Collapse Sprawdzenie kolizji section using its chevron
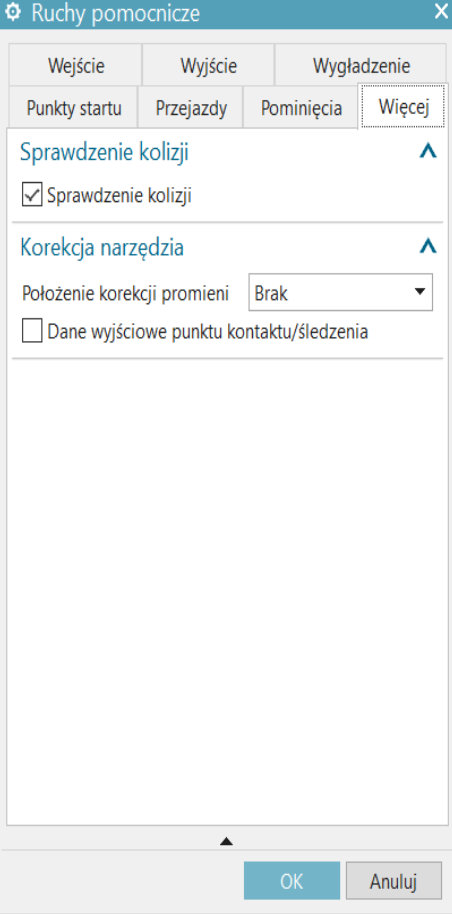The width and height of the screenshot is (452, 914). [428, 152]
